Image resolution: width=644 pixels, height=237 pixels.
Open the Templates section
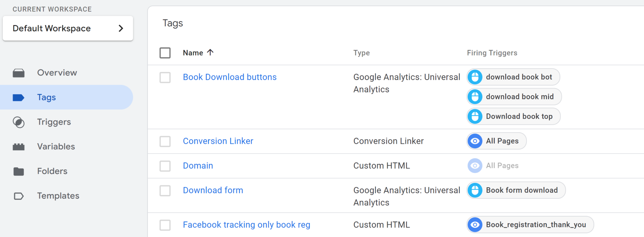click(x=58, y=196)
